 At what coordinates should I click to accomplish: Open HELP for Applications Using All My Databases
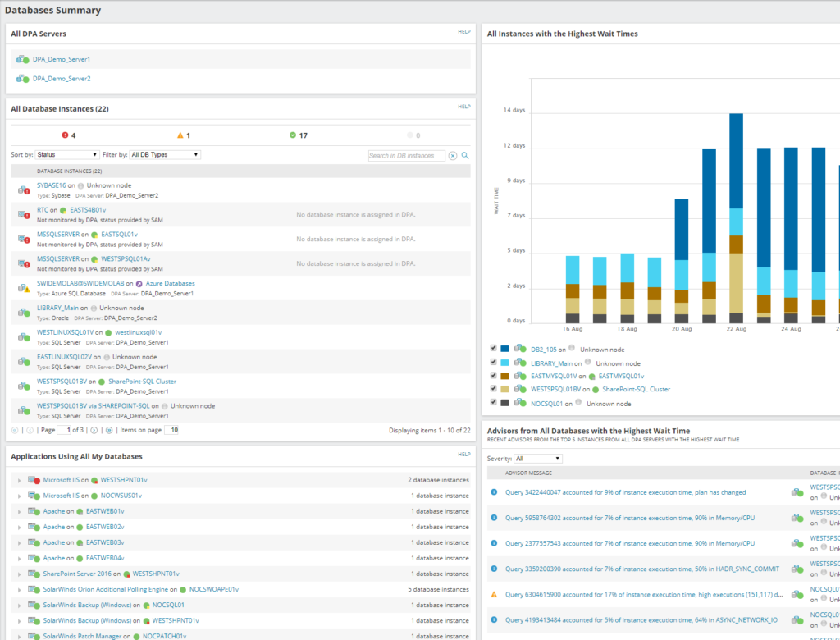coord(464,454)
